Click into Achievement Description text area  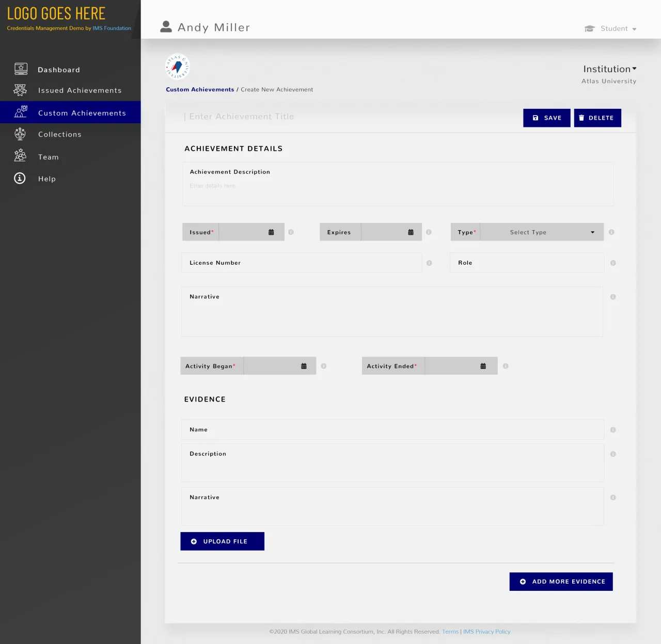pos(398,184)
